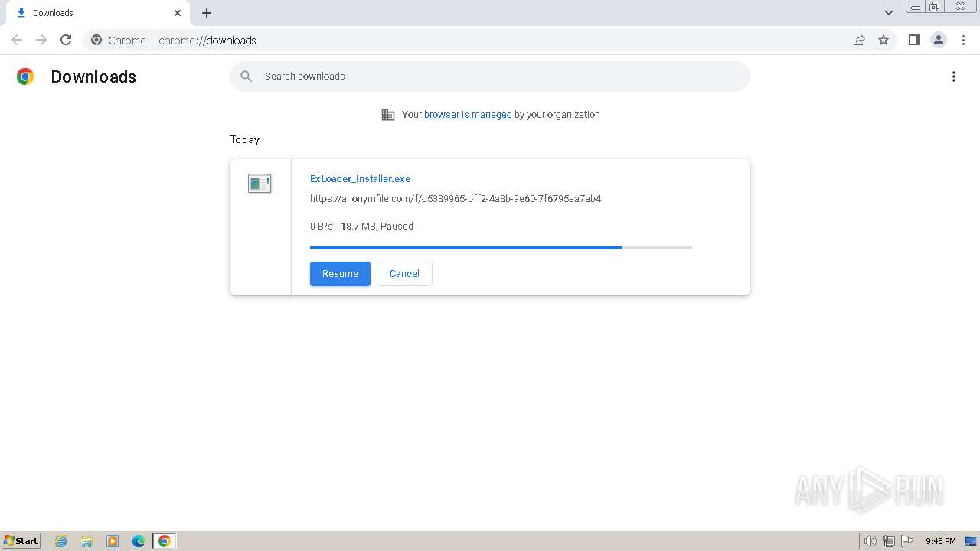This screenshot has height=551, width=980.
Task: Open the anonymfile.com source URL link
Action: (x=456, y=198)
